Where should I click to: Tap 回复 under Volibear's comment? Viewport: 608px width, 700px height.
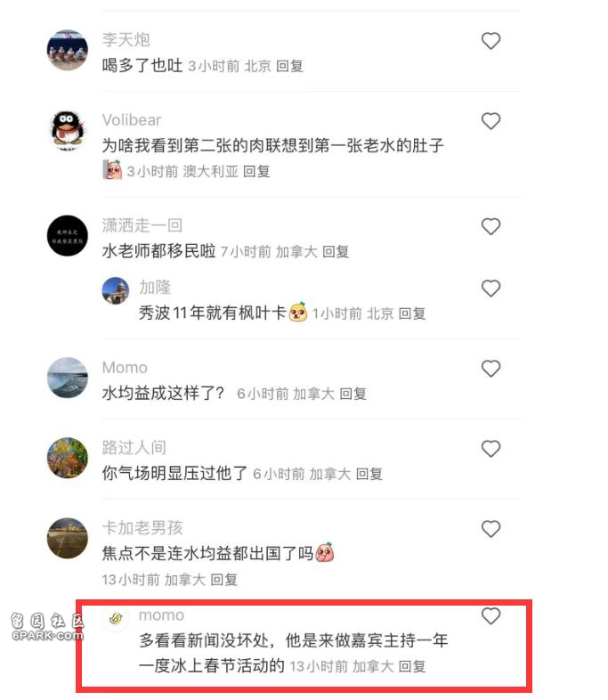(256, 171)
